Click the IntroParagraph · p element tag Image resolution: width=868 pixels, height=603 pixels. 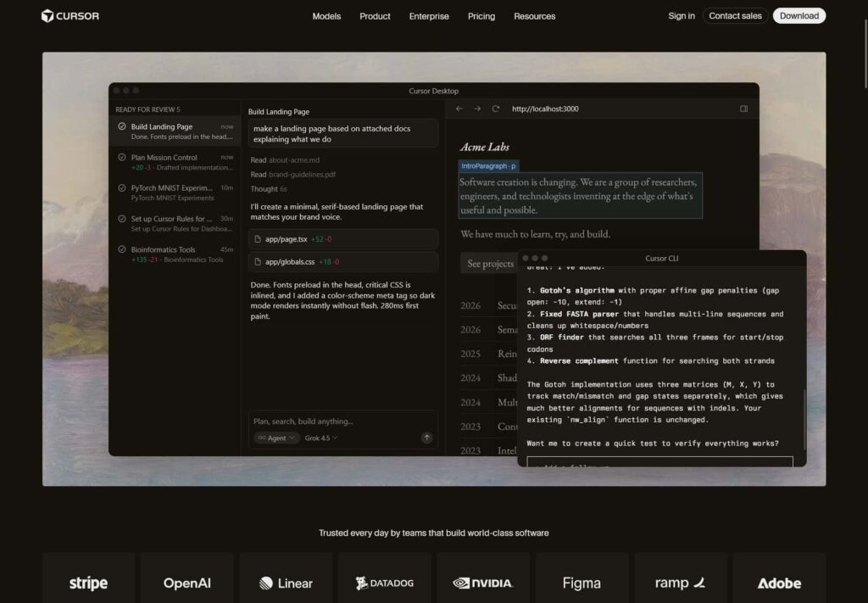pos(488,166)
